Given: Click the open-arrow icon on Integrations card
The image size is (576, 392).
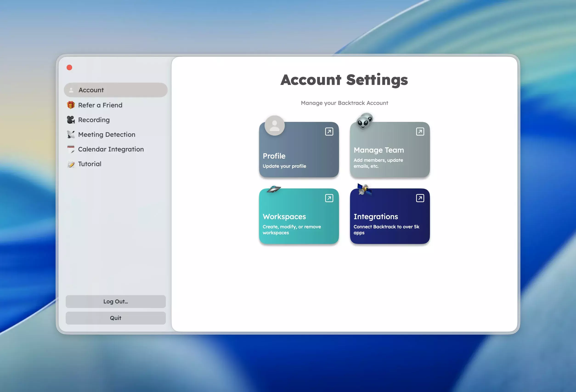Looking at the screenshot, I should coord(420,198).
